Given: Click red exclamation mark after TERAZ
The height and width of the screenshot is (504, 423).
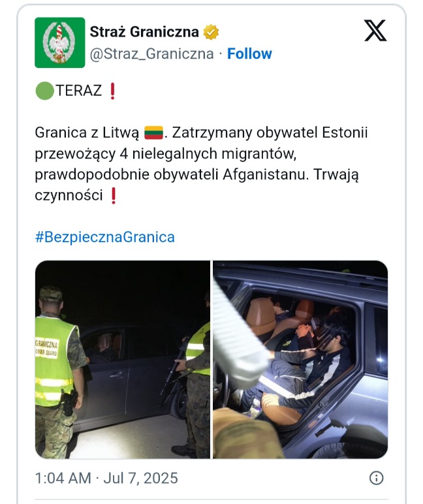Looking at the screenshot, I should click(112, 91).
